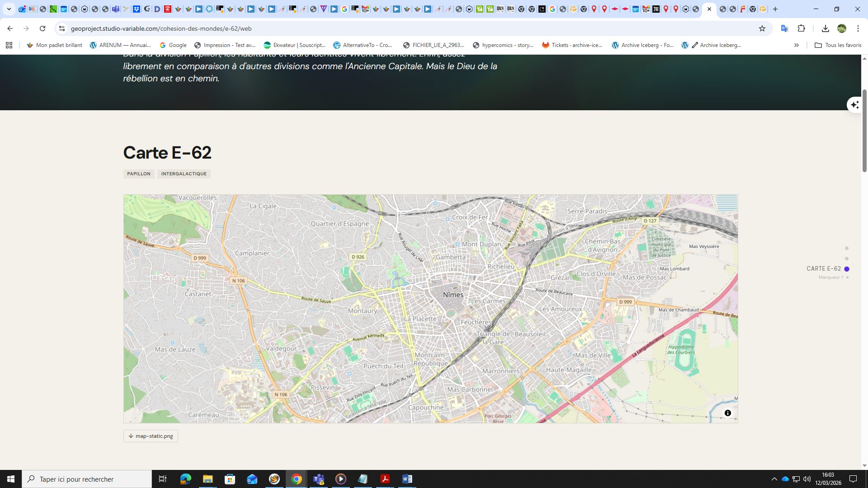Show hidden system tray icons

tap(774, 479)
